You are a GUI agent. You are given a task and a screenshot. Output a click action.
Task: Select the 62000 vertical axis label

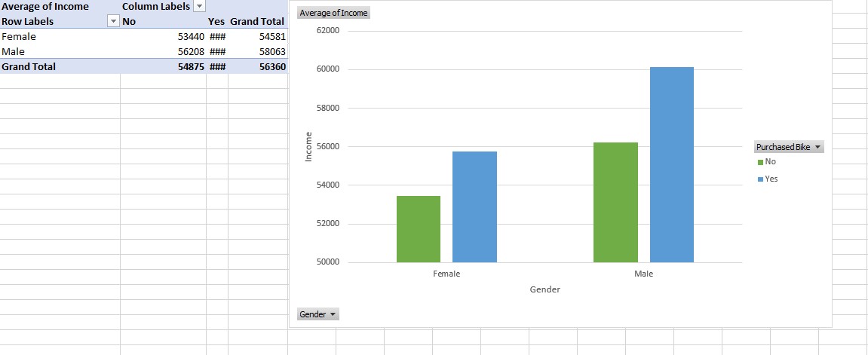point(328,30)
